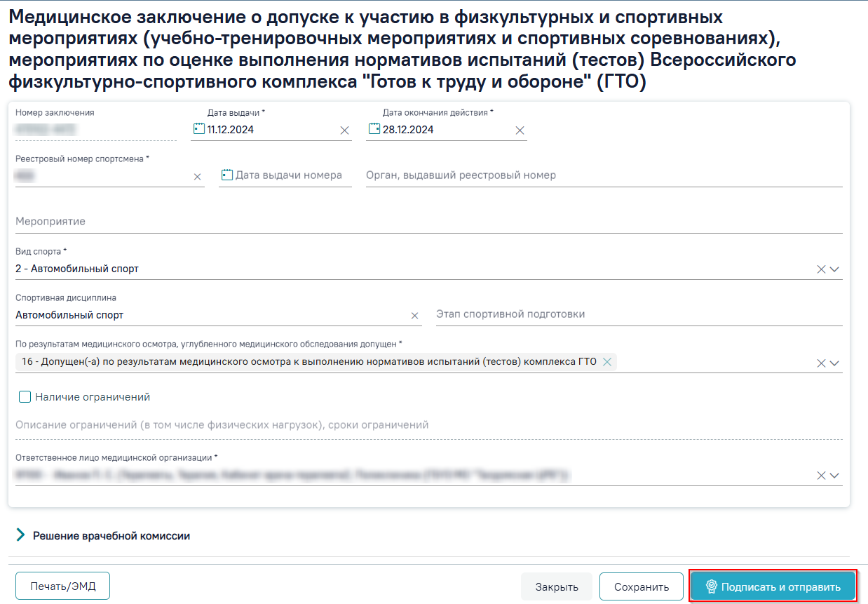Open the допущен results dropdown arrow
Image resolution: width=868 pixels, height=604 pixels.
click(x=834, y=363)
